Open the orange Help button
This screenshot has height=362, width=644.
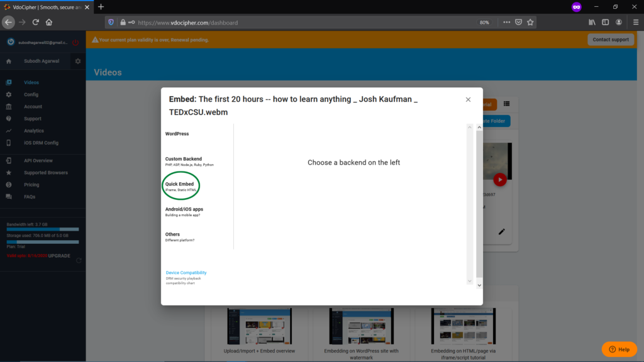point(619,349)
